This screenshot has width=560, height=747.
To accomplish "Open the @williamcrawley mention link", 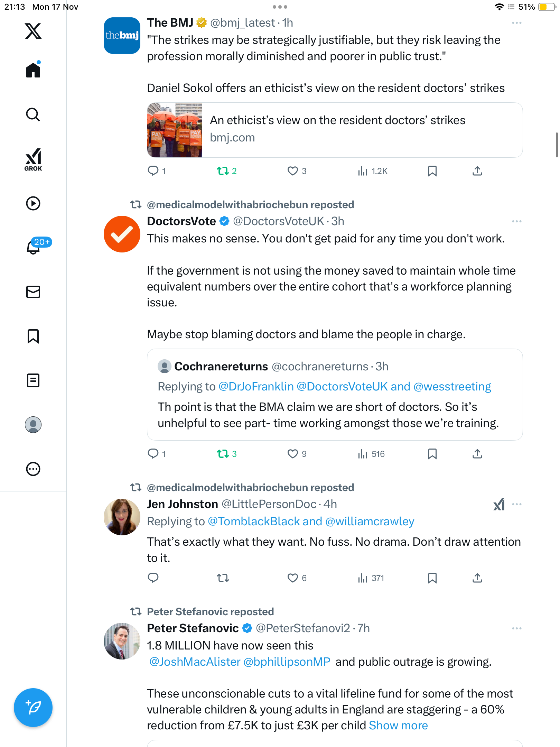I will [370, 522].
